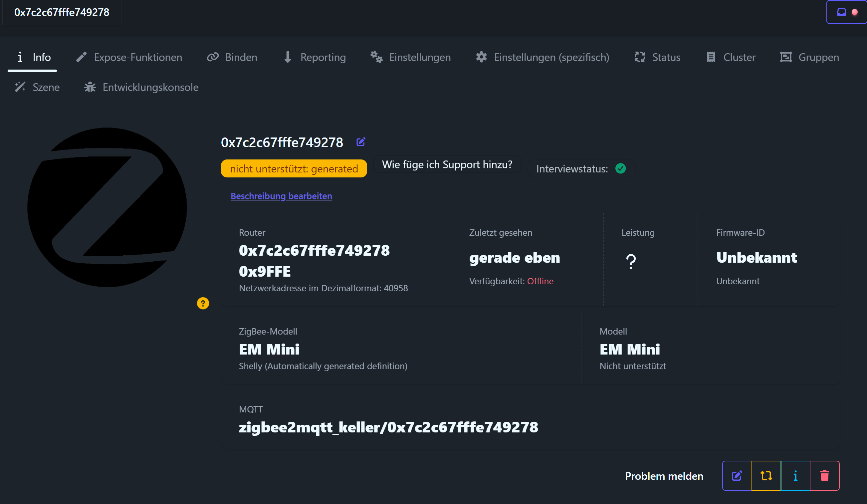The height and width of the screenshot is (504, 867).
Task: Click the edit icon beside the device name
Action: tap(360, 142)
